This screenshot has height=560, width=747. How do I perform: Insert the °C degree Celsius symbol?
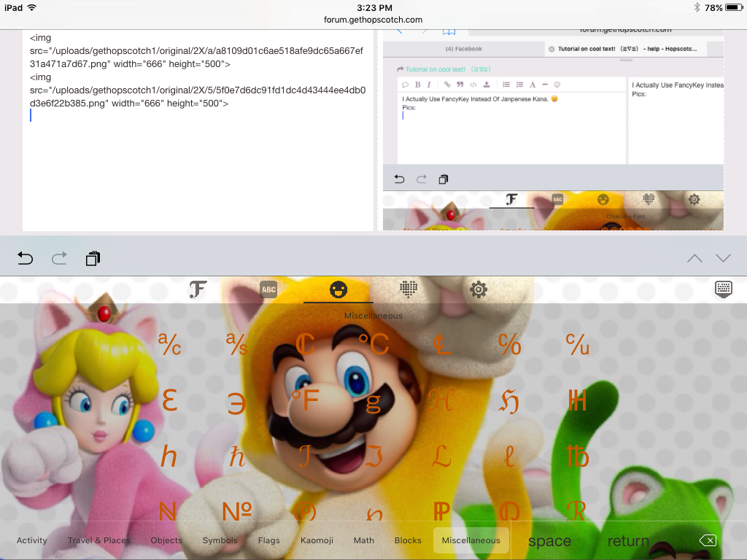pos(373,344)
